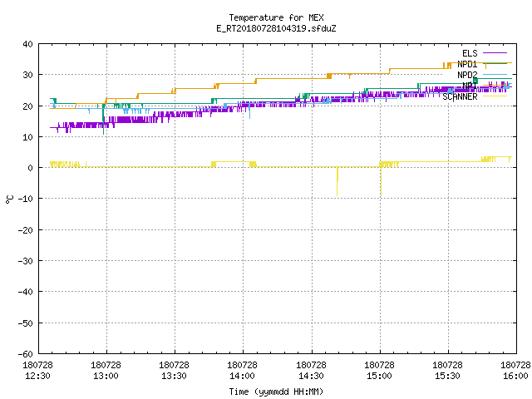Click the x-axis tick label 14:00
The image size is (532, 399).
(242, 376)
